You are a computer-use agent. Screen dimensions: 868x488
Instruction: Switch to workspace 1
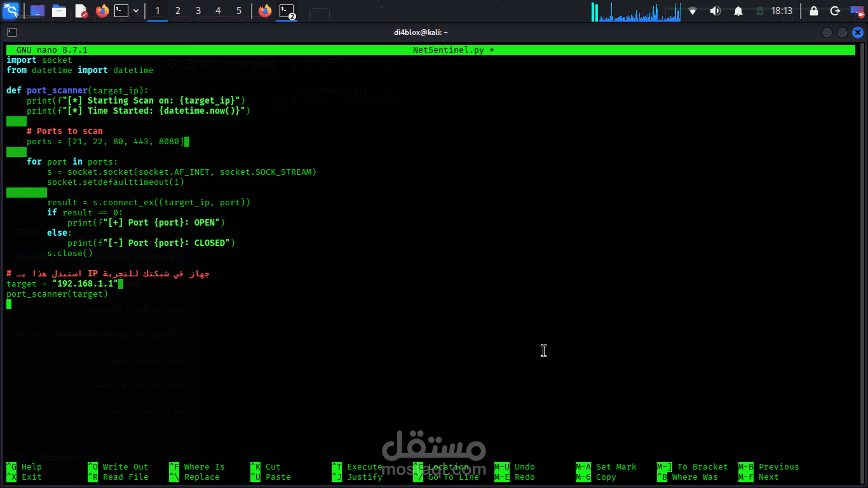pos(158,11)
